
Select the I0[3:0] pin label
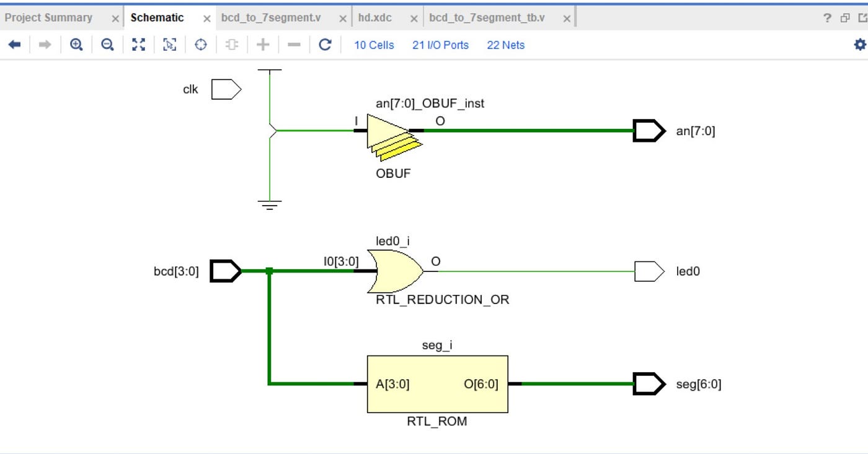341,261
